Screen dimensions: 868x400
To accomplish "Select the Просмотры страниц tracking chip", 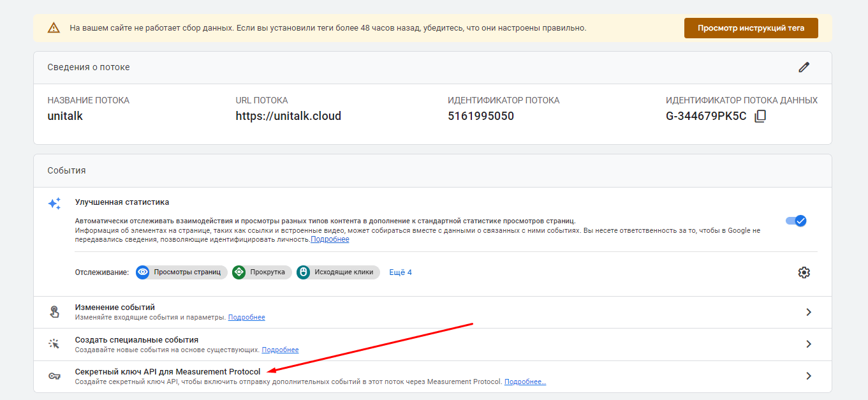I will 182,272.
